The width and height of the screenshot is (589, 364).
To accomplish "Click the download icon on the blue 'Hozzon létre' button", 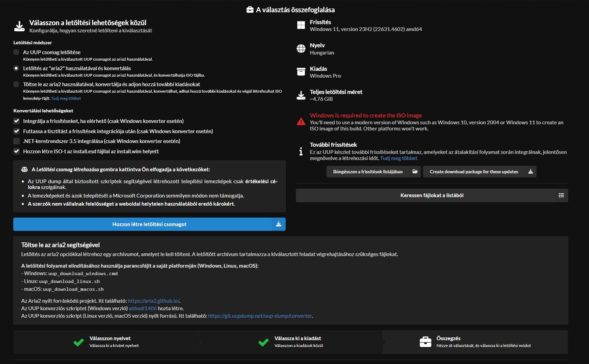I will 278,224.
